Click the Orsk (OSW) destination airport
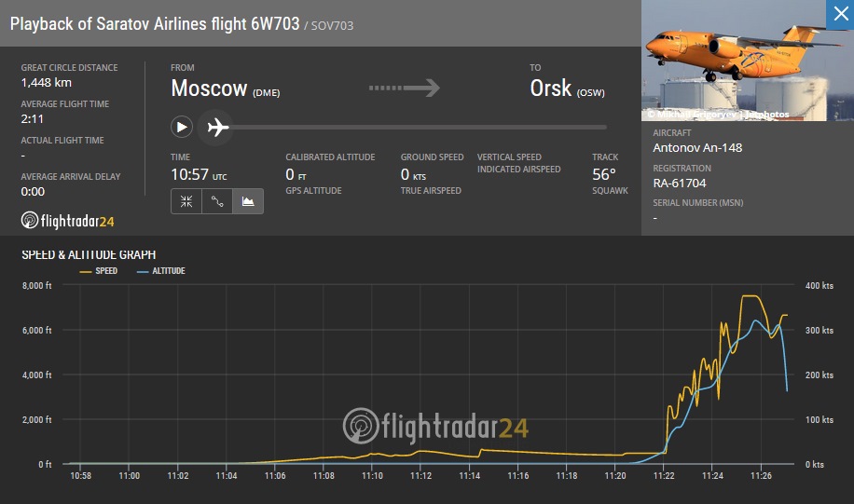This screenshot has width=854, height=504. coord(568,89)
